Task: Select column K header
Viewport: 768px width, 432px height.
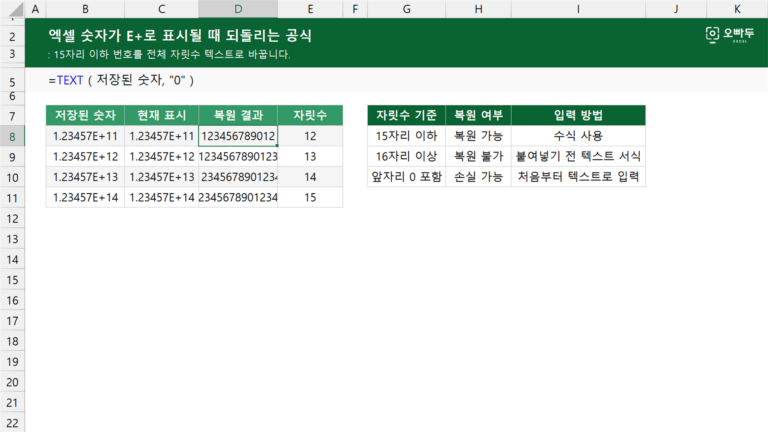Action: pos(737,9)
